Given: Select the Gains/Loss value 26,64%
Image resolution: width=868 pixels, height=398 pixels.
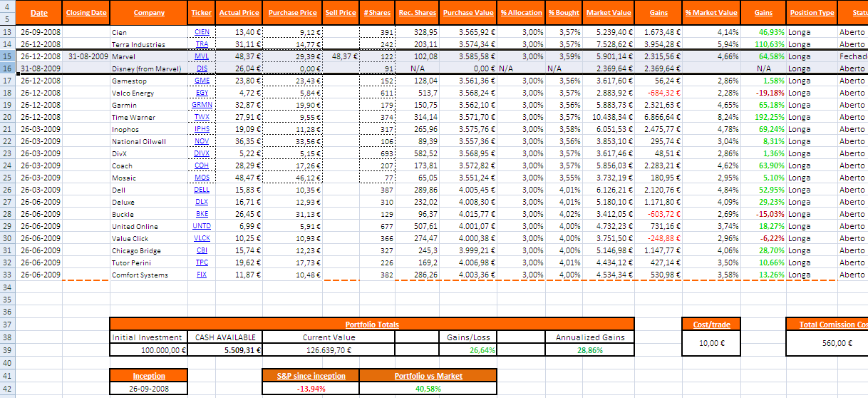Looking at the screenshot, I should pos(467,350).
